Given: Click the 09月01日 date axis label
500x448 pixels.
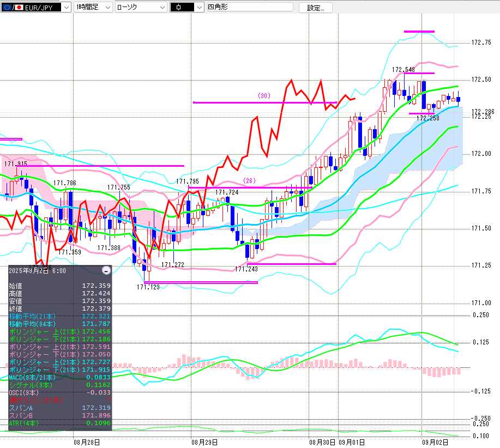Looking at the screenshot, I should tap(352, 443).
